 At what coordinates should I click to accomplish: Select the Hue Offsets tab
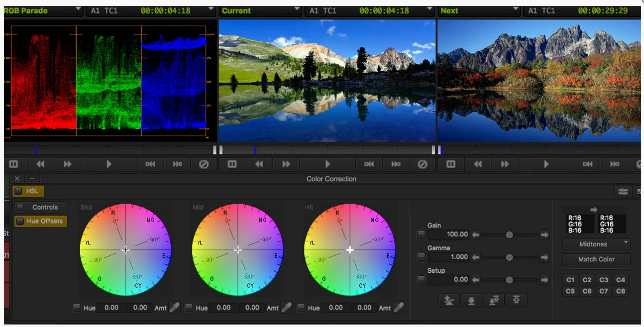(40, 221)
